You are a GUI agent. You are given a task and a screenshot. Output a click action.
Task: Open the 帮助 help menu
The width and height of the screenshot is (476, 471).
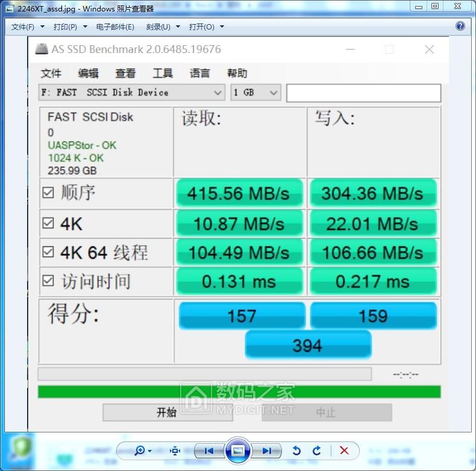[x=237, y=73]
